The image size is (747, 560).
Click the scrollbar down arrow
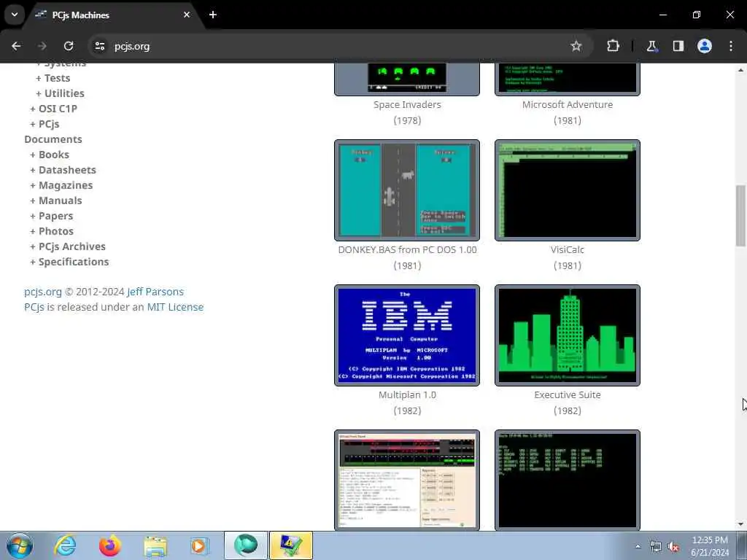[741, 524]
